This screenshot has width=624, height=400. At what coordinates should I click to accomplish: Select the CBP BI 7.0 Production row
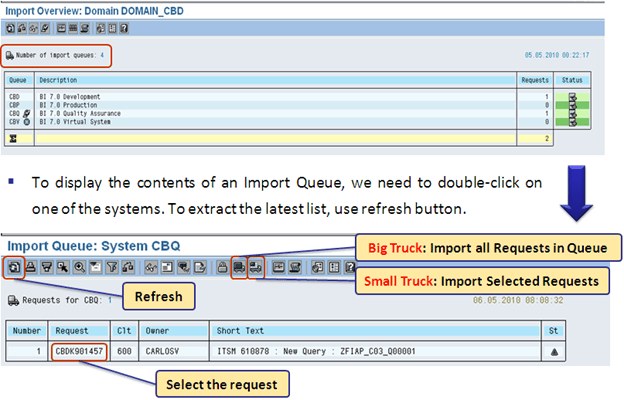(x=70, y=105)
